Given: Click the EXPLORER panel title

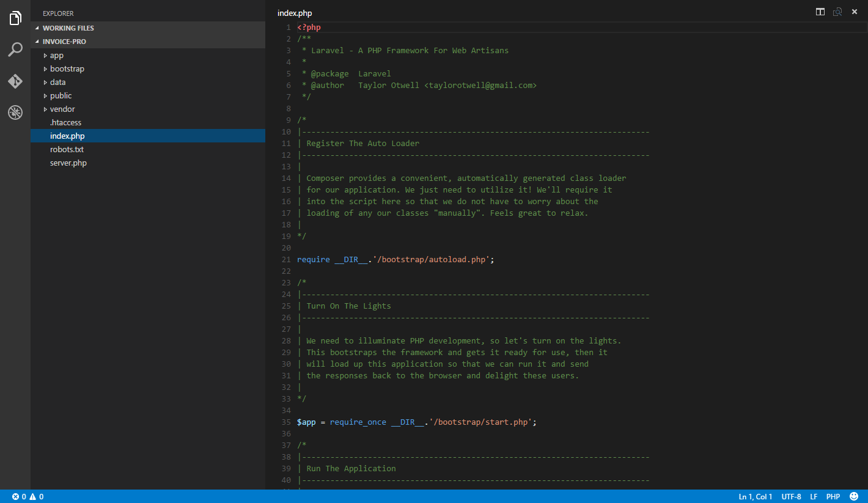Looking at the screenshot, I should coord(58,13).
